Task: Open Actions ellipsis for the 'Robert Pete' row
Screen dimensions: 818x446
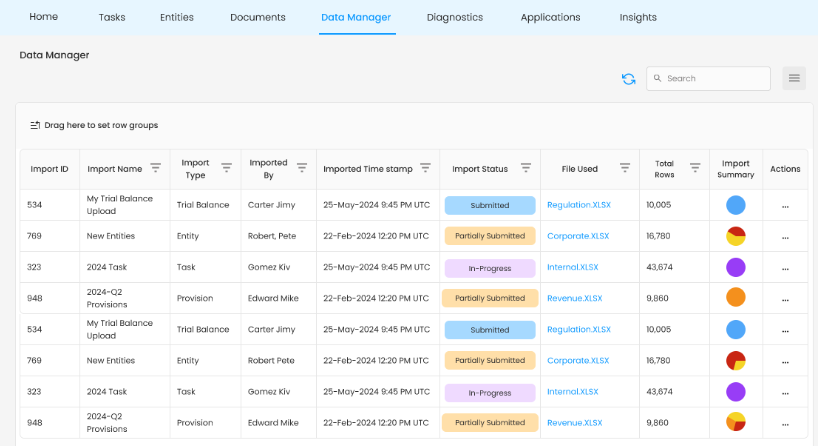Action: pos(785,362)
